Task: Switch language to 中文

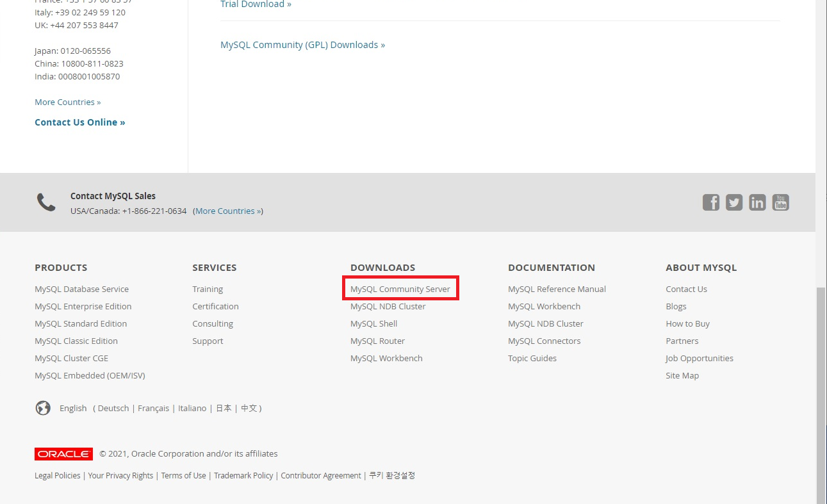Action: pos(249,409)
